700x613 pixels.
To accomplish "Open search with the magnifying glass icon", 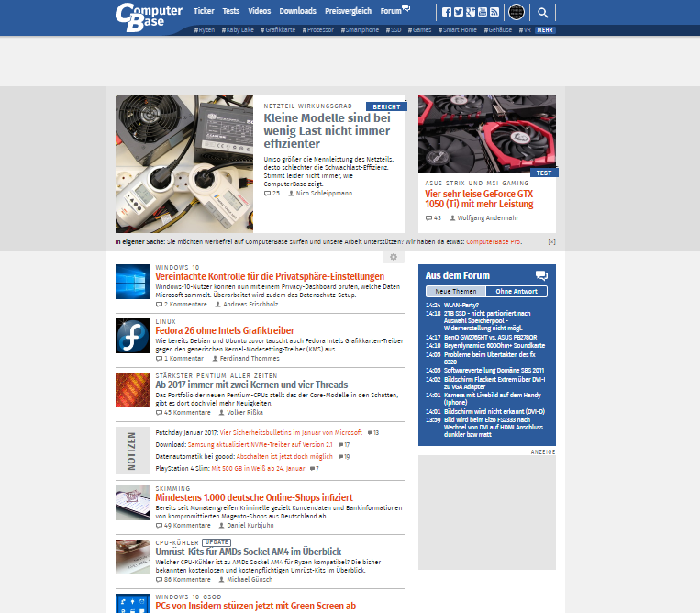I will pyautogui.click(x=542, y=13).
